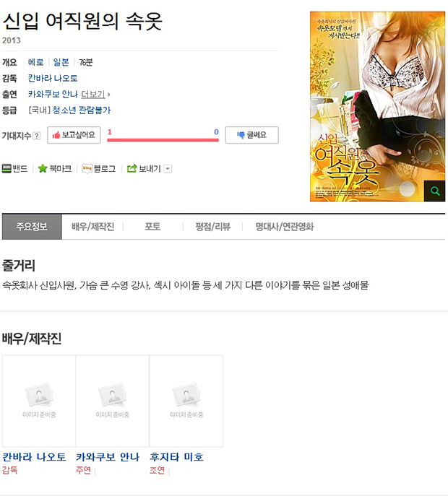Click the thumbs-up 보고싶어요 button
The image size is (448, 496).
coord(74,135)
